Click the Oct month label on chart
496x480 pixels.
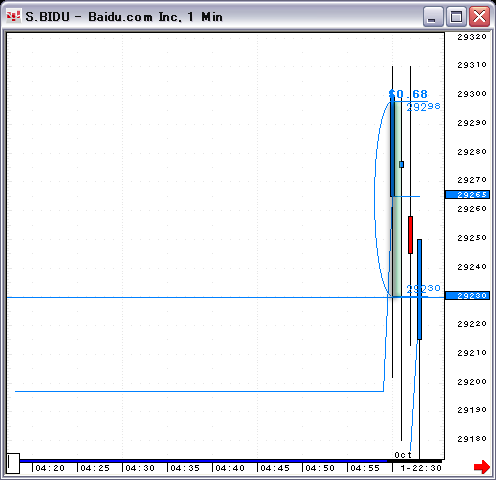point(403,455)
